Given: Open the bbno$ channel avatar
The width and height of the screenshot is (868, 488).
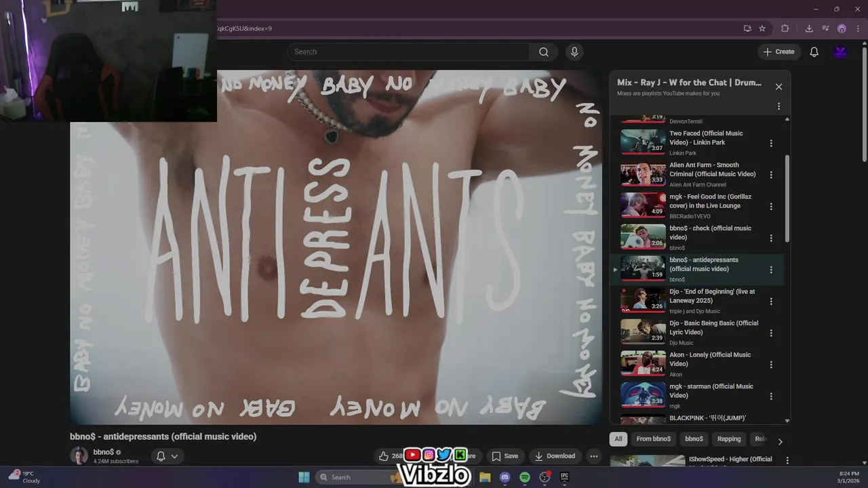Looking at the screenshot, I should click(79, 456).
